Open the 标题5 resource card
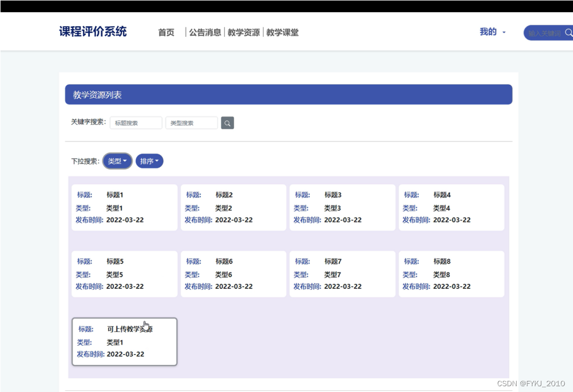 point(125,274)
